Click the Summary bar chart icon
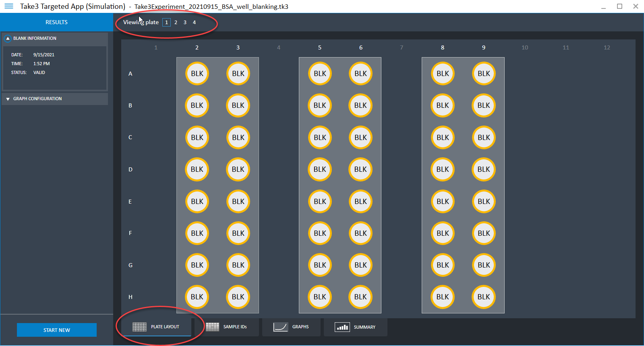 coord(342,327)
